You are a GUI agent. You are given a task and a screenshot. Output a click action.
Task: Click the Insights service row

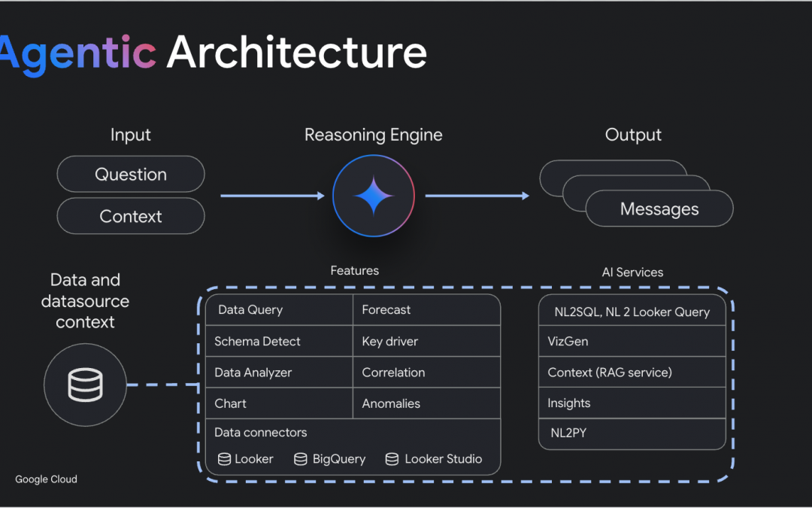coord(632,403)
